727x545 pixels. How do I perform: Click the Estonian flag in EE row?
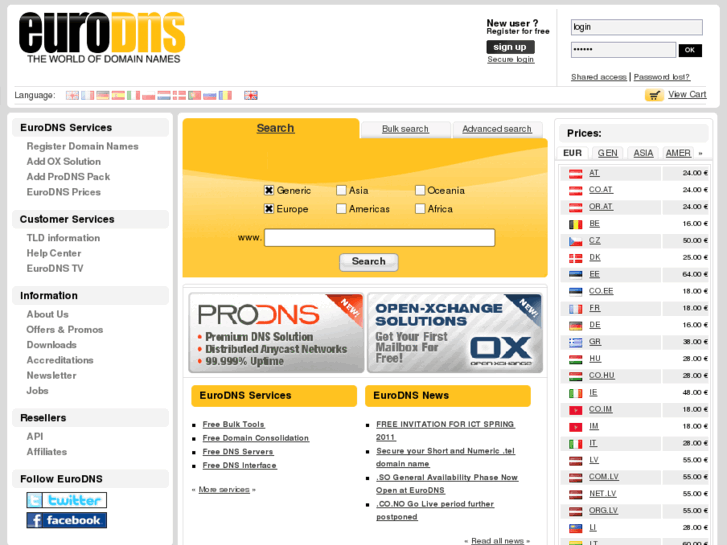coord(575,275)
